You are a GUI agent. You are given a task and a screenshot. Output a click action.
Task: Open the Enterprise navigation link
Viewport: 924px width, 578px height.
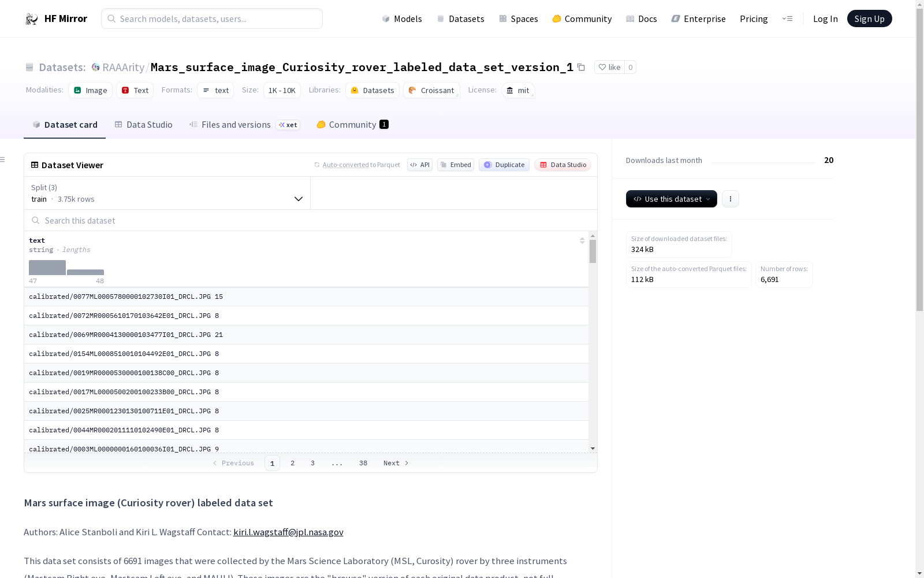tap(698, 18)
